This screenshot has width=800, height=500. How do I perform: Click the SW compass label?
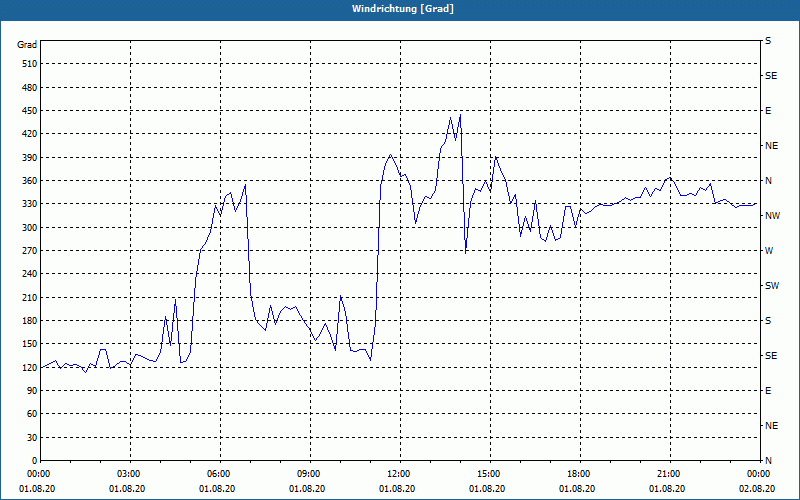772,286
